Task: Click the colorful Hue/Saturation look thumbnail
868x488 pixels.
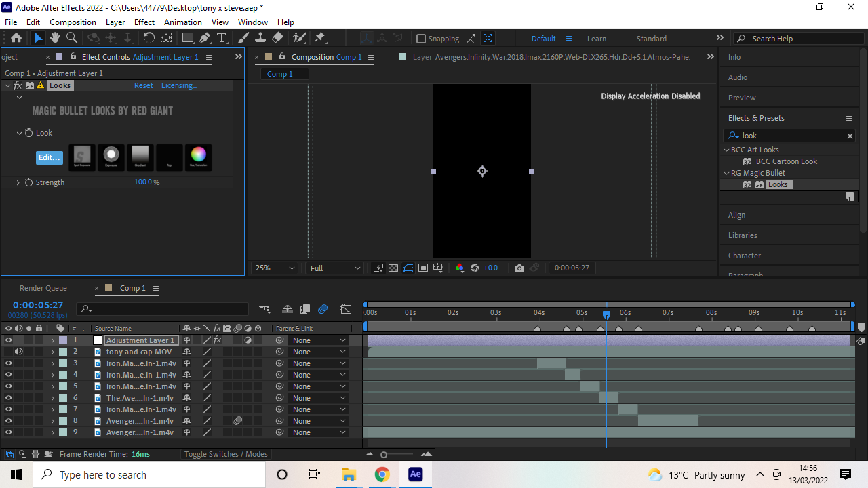Action: 198,157
